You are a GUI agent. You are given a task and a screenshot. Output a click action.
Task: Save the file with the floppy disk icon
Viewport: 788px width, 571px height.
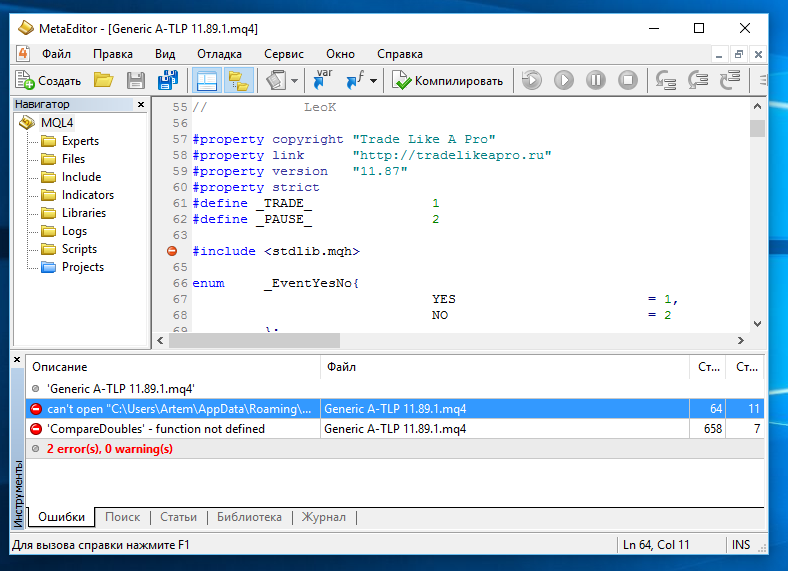[136, 80]
